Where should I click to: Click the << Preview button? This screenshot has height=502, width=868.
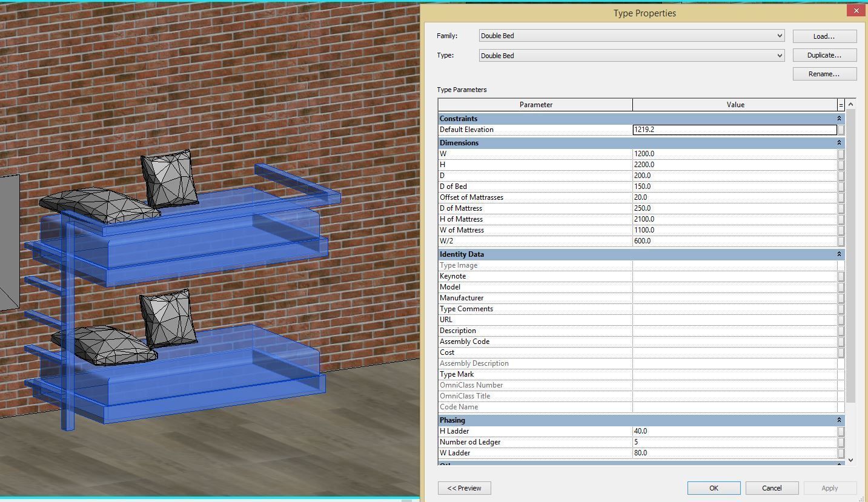464,487
